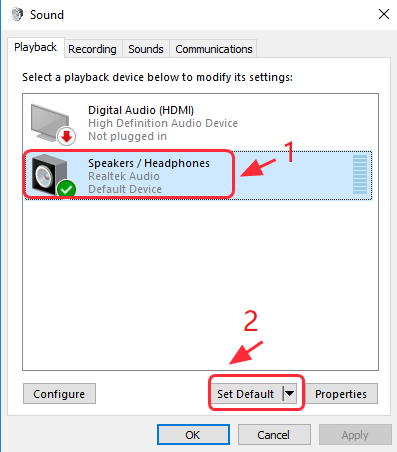Viewport: 397px width, 452px height.
Task: Select the Digital Audio (HDMI) entry
Action: click(198, 123)
